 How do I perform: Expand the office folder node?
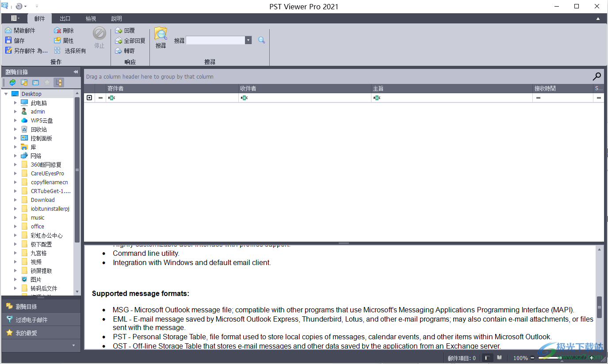15,226
